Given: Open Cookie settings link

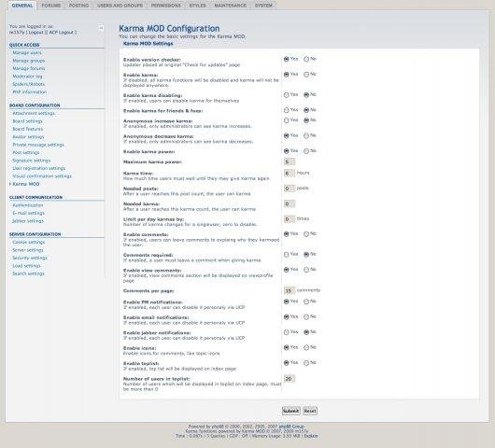Looking at the screenshot, I should pos(29,243).
